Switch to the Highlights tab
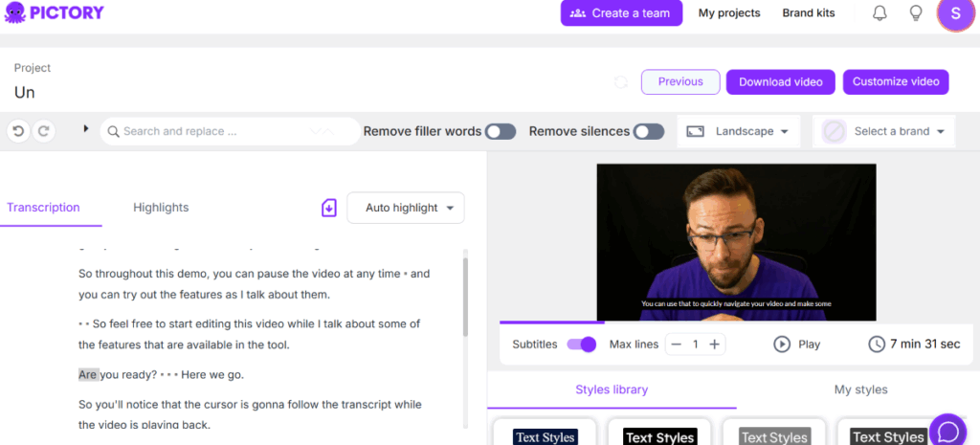 coord(161,208)
